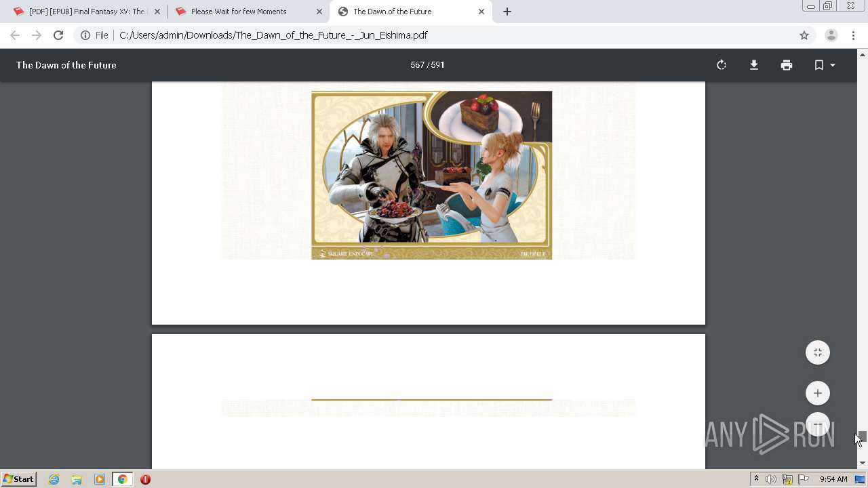The width and height of the screenshot is (868, 488).
Task: Click the scrollbar down arrow
Action: (x=863, y=463)
